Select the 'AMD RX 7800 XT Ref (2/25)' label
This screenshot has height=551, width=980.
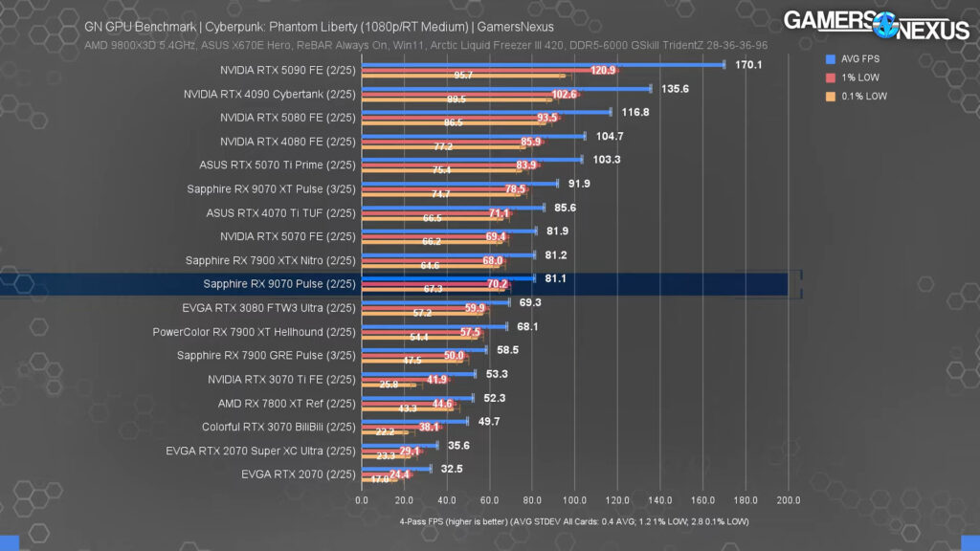286,404
